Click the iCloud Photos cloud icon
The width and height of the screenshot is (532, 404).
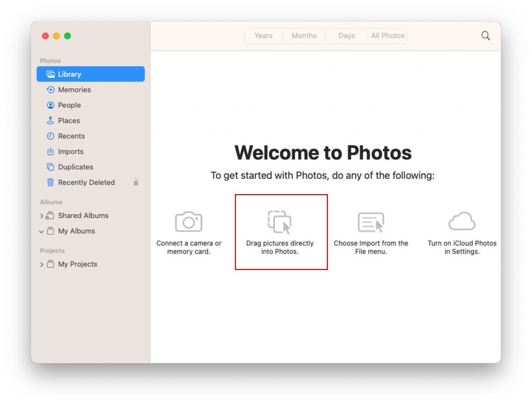click(462, 221)
